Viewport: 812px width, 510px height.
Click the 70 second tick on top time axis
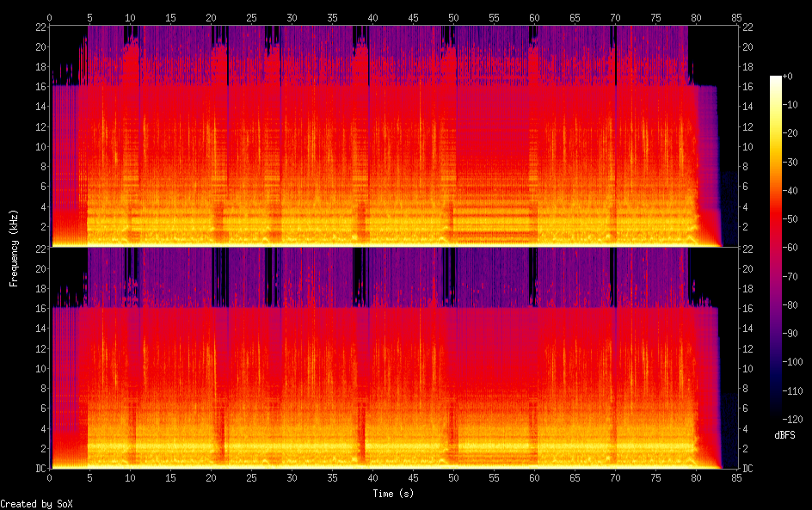615,17
